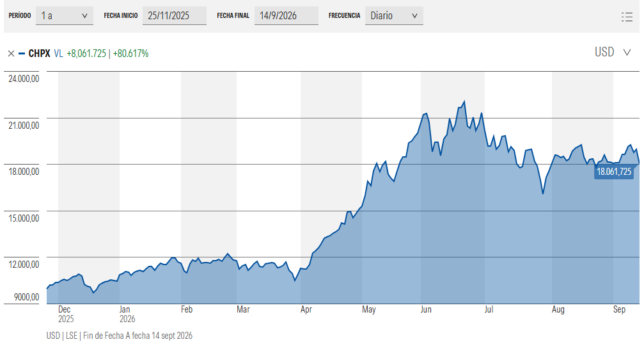644x342 pixels.
Task: Click the Frecuencia dropdown arrow icon
Action: (414, 16)
